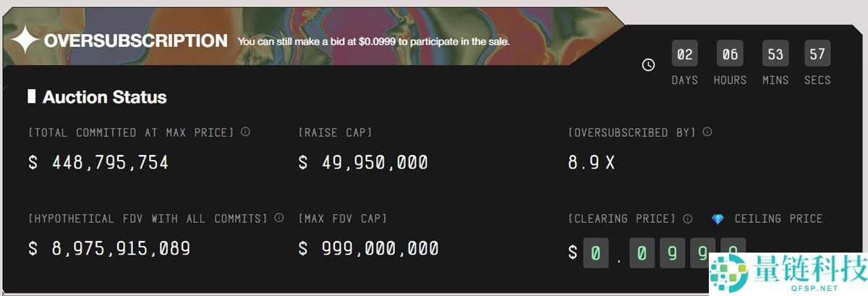Open info icon next to Total Committed At Max Price
Image resolution: width=868 pixels, height=296 pixels.
[x=245, y=132]
